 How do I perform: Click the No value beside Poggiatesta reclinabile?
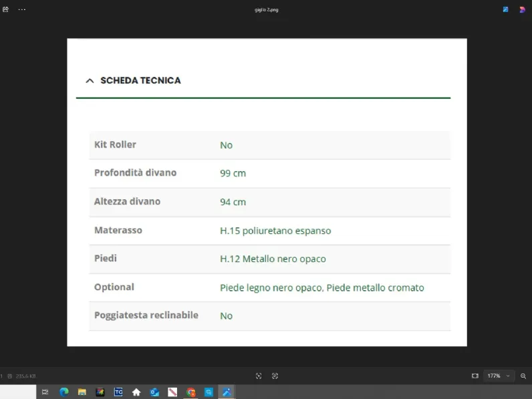226,316
